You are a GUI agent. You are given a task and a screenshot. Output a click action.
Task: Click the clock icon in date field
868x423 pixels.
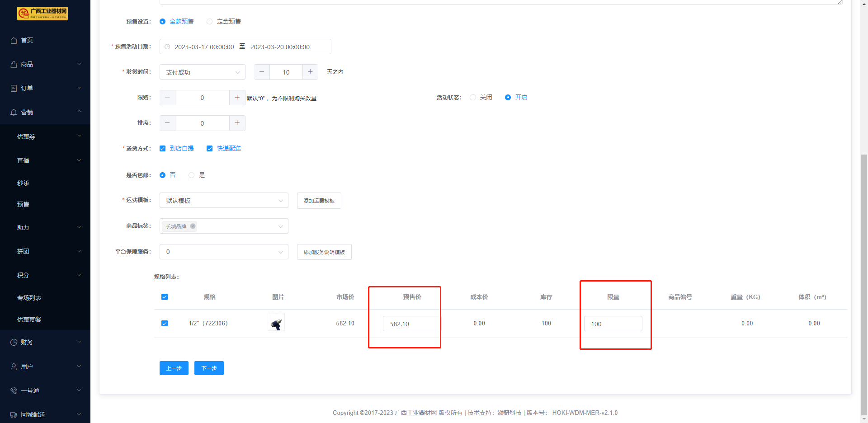pyautogui.click(x=167, y=47)
